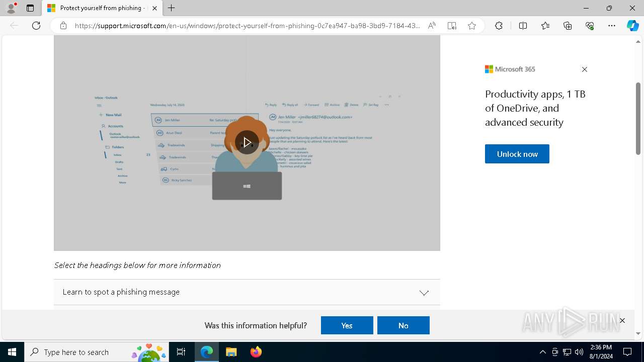Open the Favorites list
This screenshot has width=644, height=362.
click(x=545, y=26)
